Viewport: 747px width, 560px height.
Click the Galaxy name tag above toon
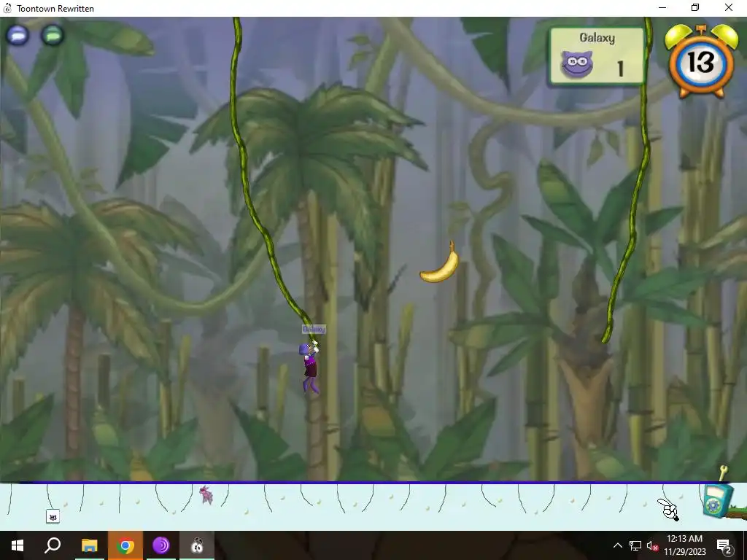pos(314,329)
